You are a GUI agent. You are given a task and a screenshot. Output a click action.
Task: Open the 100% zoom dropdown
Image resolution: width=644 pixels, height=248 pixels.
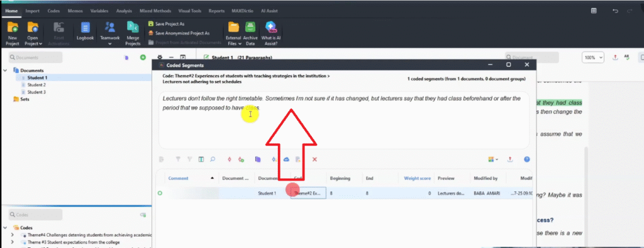(593, 57)
